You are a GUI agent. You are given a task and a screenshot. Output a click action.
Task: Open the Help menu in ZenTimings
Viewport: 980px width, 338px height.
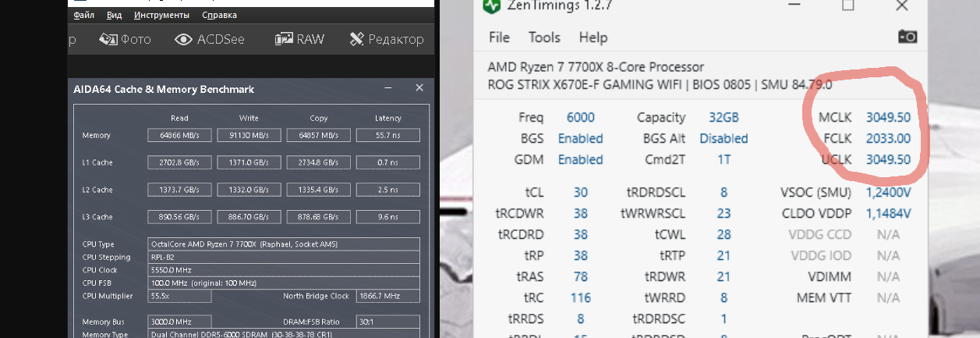(x=593, y=37)
